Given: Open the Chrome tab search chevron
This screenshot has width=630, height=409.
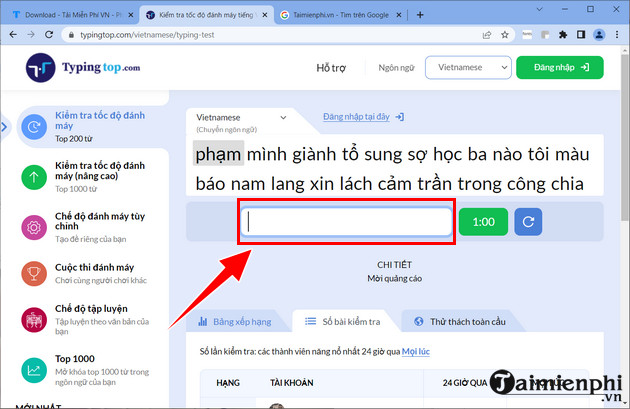Looking at the screenshot, I should [540, 9].
